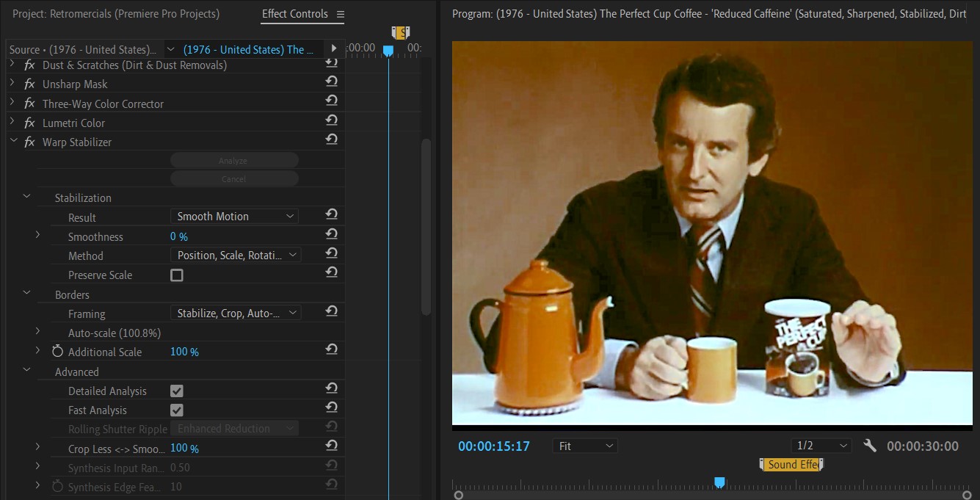Click the Effect Controls timeline playhead
The image size is (980, 500).
point(388,50)
